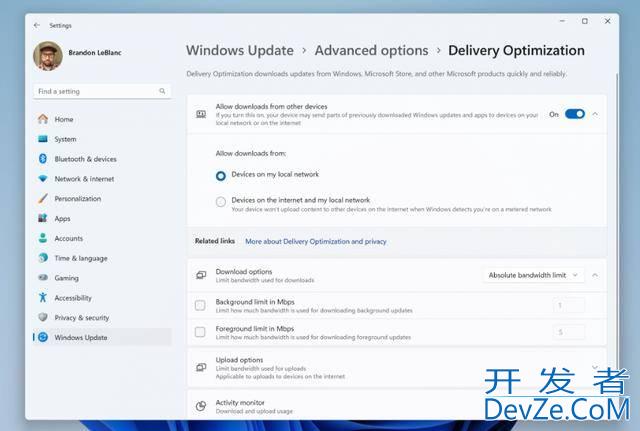Select Devices on the internet and my local network
640x431 pixels.
click(221, 202)
